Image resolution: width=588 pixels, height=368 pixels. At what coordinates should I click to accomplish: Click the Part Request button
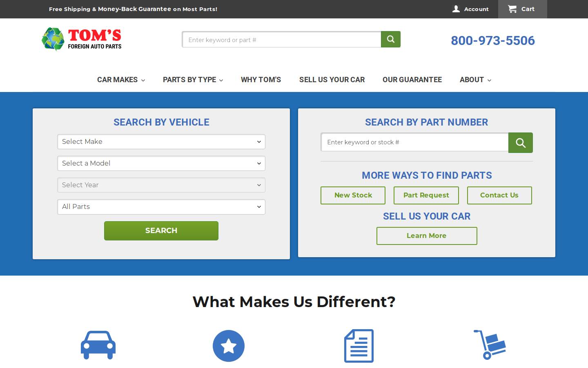pos(426,195)
